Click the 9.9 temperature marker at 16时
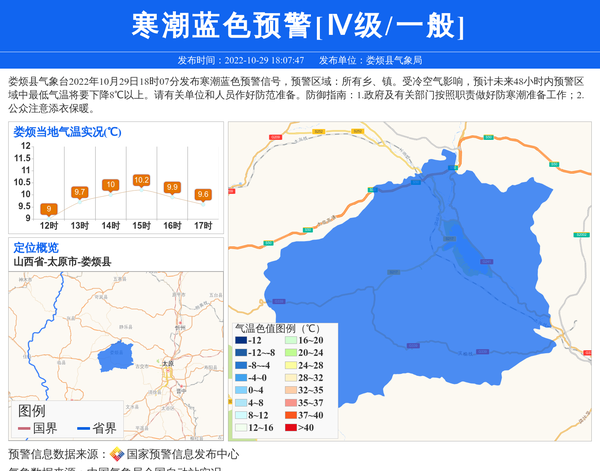 tap(172, 187)
